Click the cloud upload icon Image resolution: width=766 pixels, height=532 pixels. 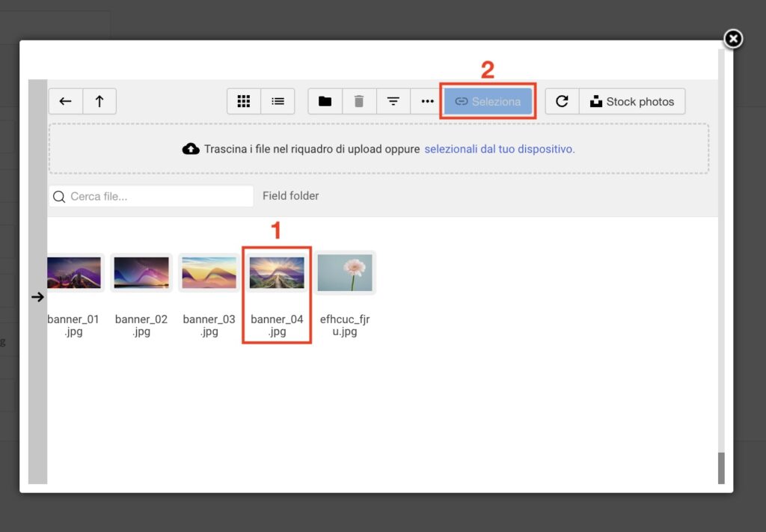pyautogui.click(x=191, y=149)
